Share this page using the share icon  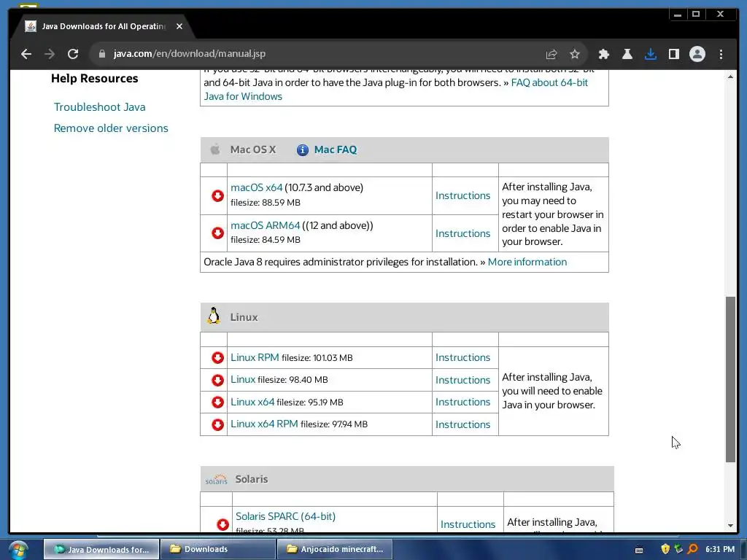551,54
